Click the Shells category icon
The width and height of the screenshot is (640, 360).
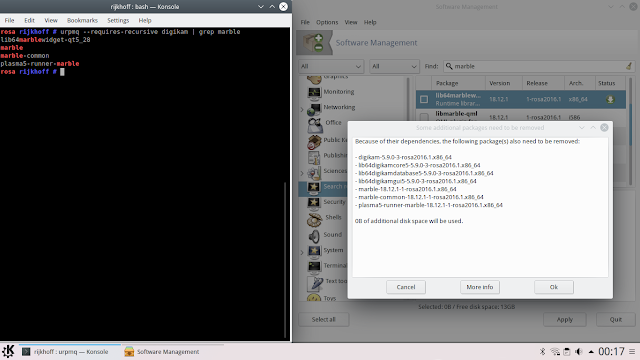[314, 219]
